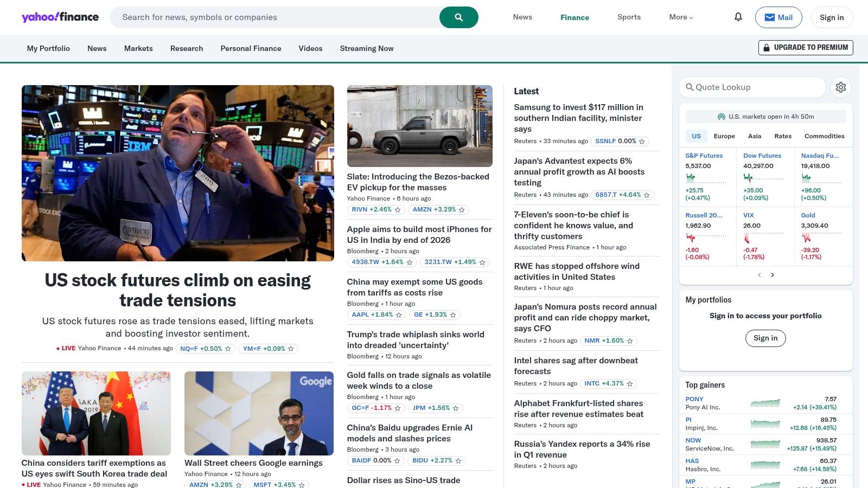Switch to the Asia markets tab
The width and height of the screenshot is (868, 488).
755,136
